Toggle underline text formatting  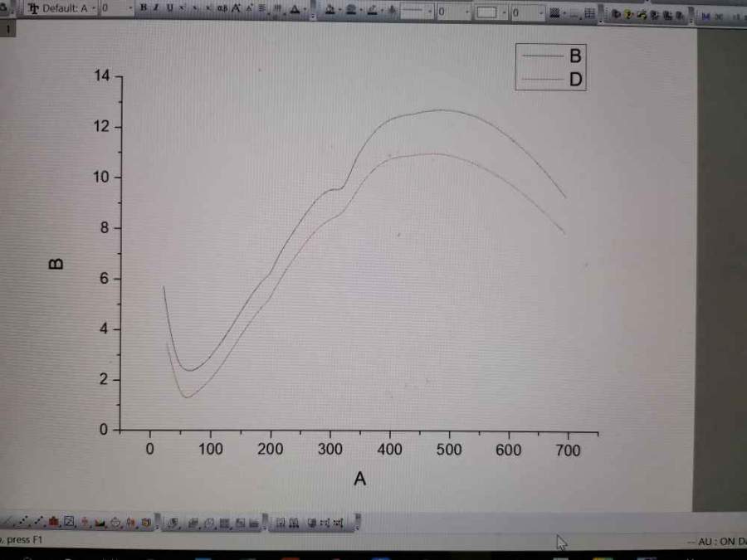[169, 7]
